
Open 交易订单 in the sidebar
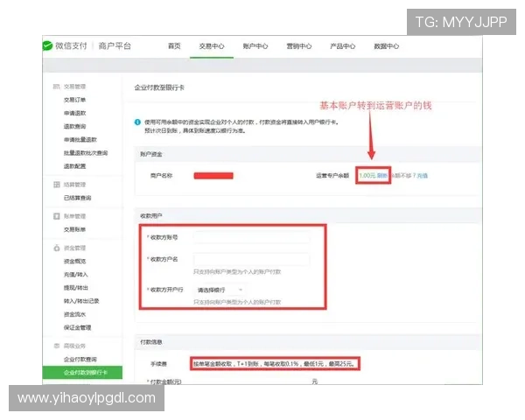pos(74,100)
